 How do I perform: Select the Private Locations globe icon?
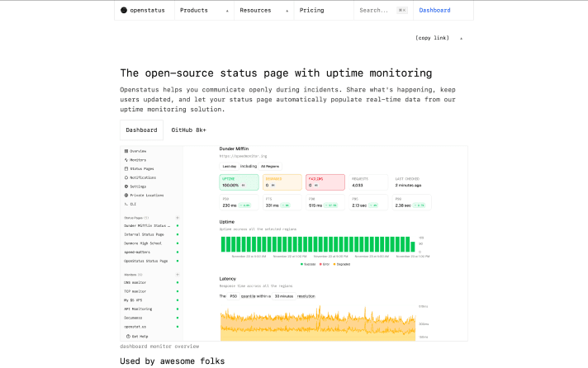point(126,196)
